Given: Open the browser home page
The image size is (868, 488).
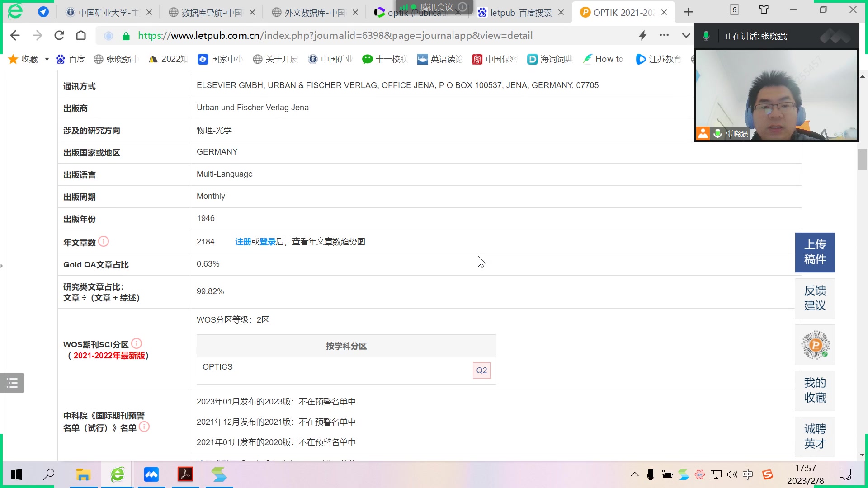Looking at the screenshot, I should [81, 35].
